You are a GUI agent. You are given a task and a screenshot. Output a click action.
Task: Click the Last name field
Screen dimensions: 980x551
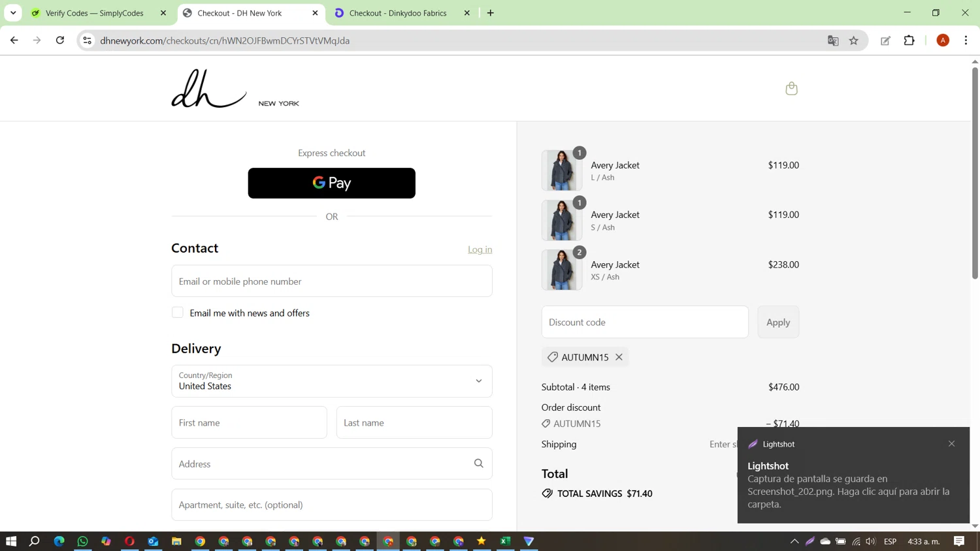(x=414, y=422)
